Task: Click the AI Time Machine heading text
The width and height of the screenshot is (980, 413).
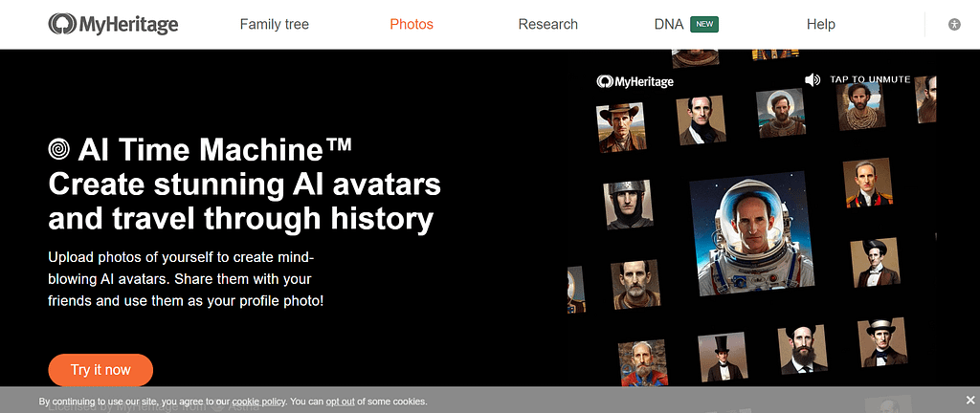Action: coord(215,150)
